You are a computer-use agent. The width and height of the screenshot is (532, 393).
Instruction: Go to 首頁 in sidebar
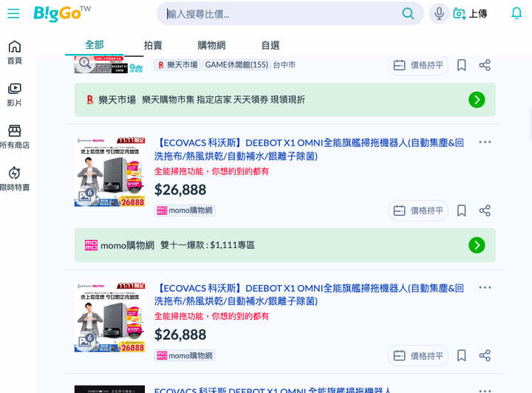coord(15,52)
